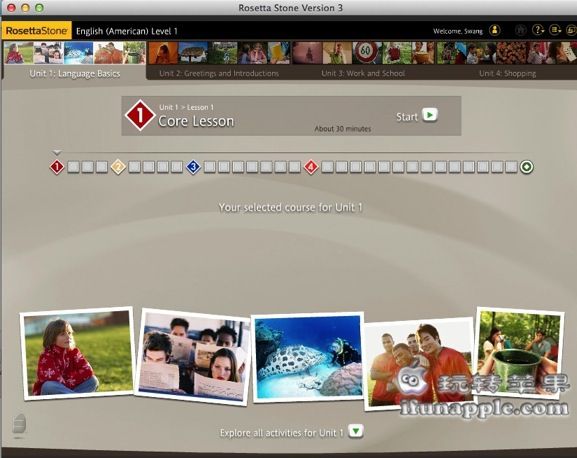Image resolution: width=577 pixels, height=458 pixels.
Task: Select blue Lesson 3 diamond on course bar
Action: [193, 167]
